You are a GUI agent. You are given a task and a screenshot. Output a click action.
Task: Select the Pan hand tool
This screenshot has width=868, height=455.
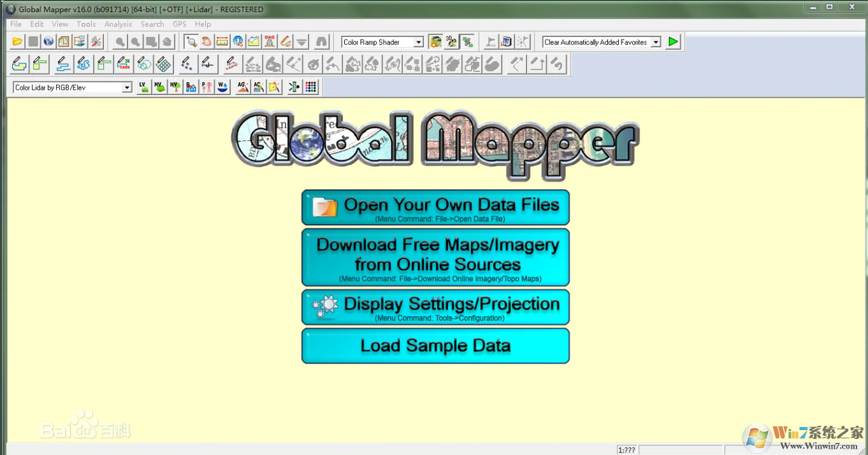206,41
